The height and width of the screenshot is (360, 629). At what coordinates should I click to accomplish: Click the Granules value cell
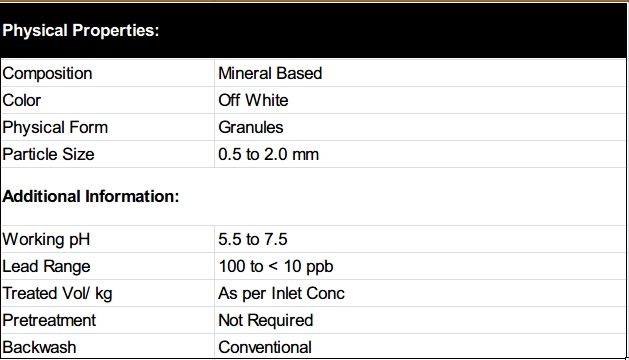tap(420, 127)
